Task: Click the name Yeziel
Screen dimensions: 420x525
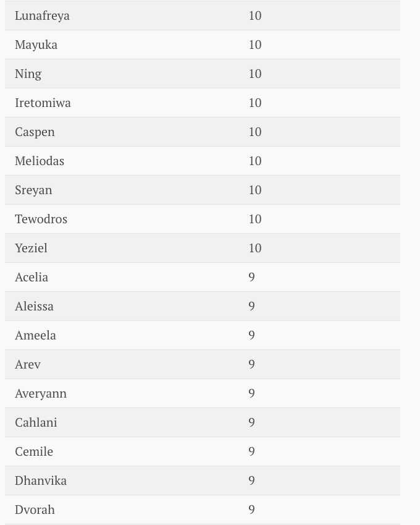Action: (31, 248)
